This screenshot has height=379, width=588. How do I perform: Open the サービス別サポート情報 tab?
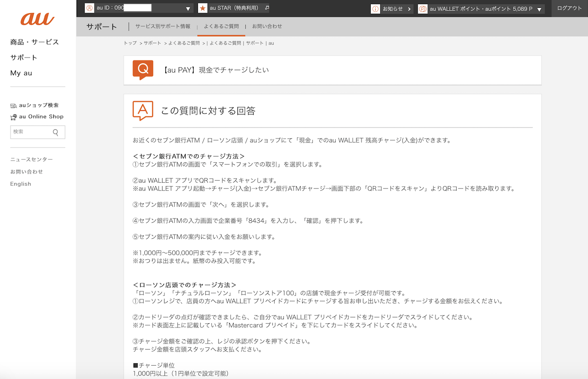pyautogui.click(x=163, y=27)
